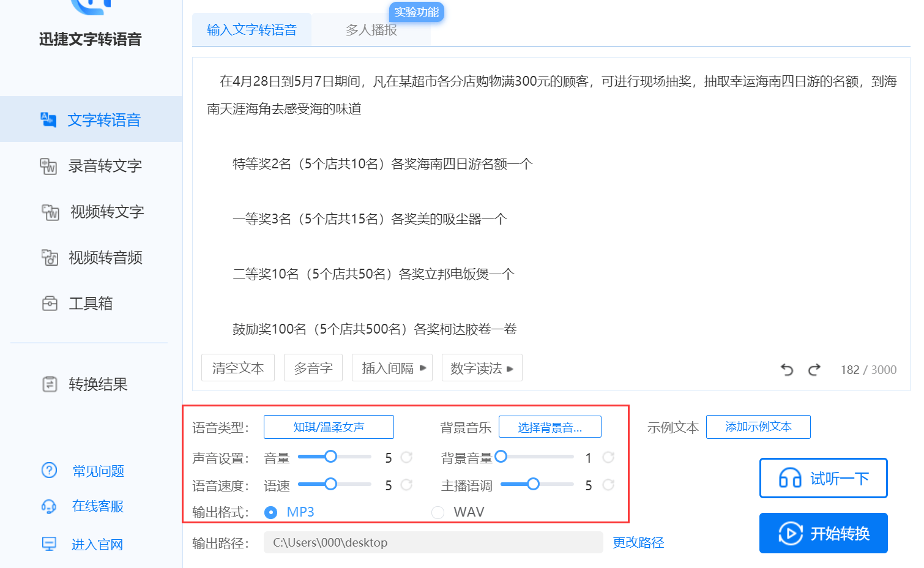This screenshot has width=924, height=568.
Task: Switch to the 多人播报 tab
Action: tap(371, 29)
